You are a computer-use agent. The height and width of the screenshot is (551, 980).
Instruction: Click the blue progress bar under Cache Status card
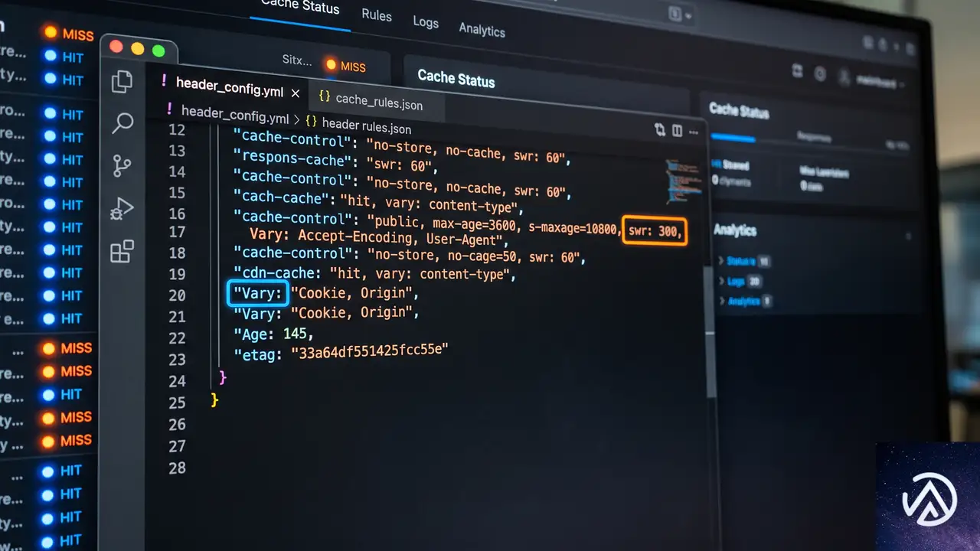coord(733,139)
